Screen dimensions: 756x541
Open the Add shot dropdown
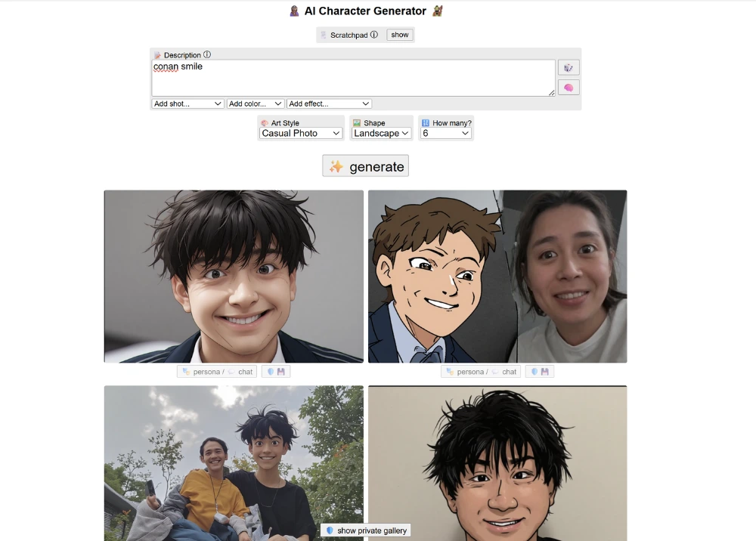click(x=188, y=104)
